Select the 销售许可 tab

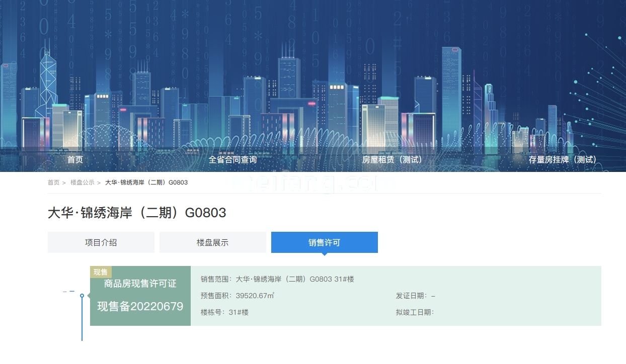[324, 242]
